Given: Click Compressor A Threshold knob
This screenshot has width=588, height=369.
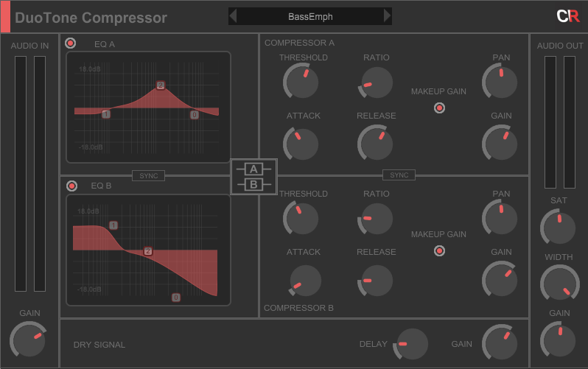Looking at the screenshot, I should 301,82.
